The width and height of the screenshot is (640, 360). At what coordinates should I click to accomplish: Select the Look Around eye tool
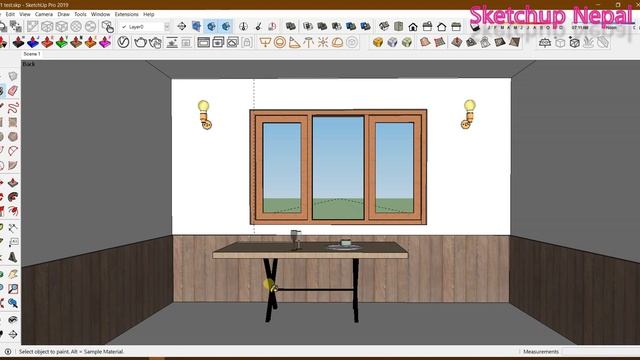pyautogui.click(x=13, y=319)
